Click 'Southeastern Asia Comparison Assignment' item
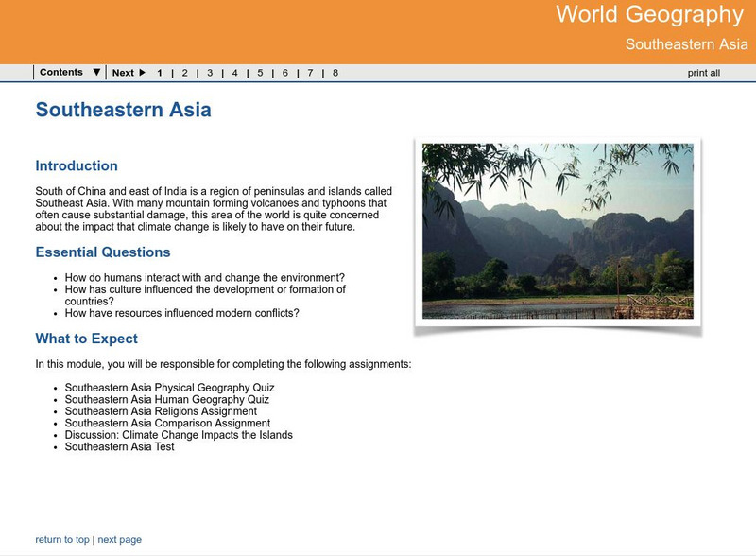 pyautogui.click(x=168, y=424)
